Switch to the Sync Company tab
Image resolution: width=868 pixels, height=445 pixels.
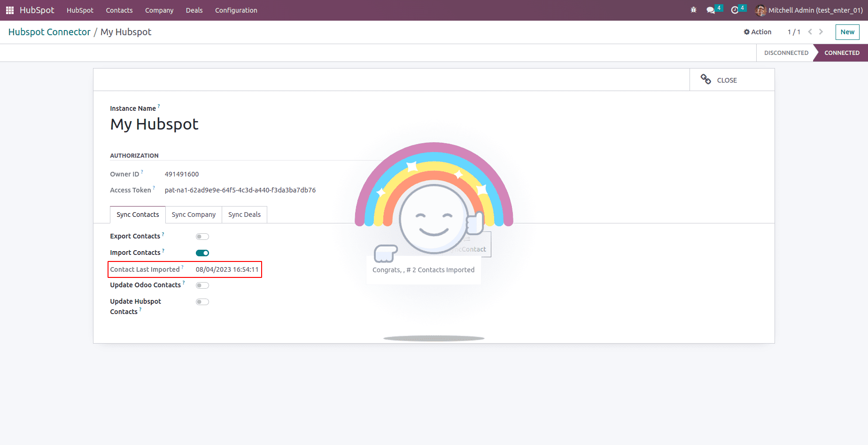194,215
